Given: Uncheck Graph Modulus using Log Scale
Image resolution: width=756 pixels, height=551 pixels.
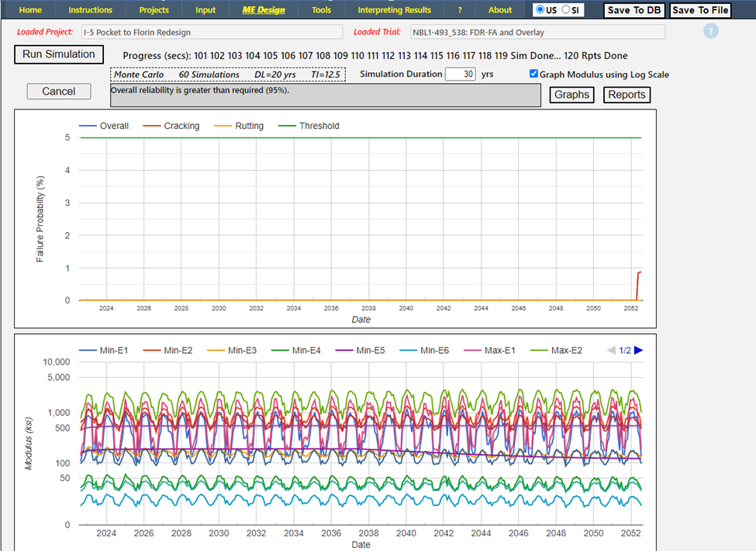Looking at the screenshot, I should click(533, 75).
